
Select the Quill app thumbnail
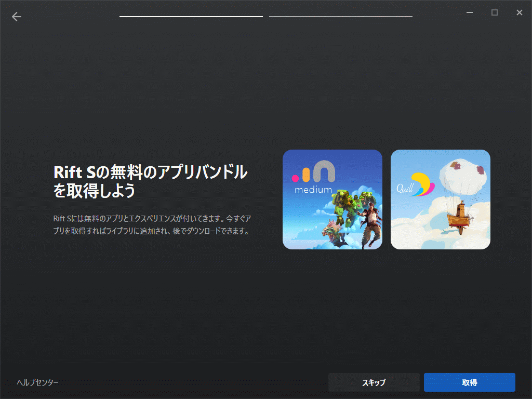441,199
